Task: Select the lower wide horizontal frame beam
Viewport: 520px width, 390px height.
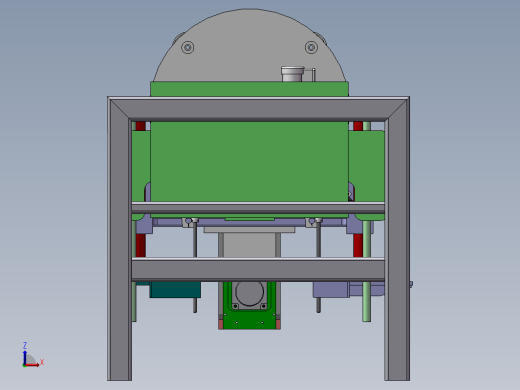Action: [x=258, y=269]
